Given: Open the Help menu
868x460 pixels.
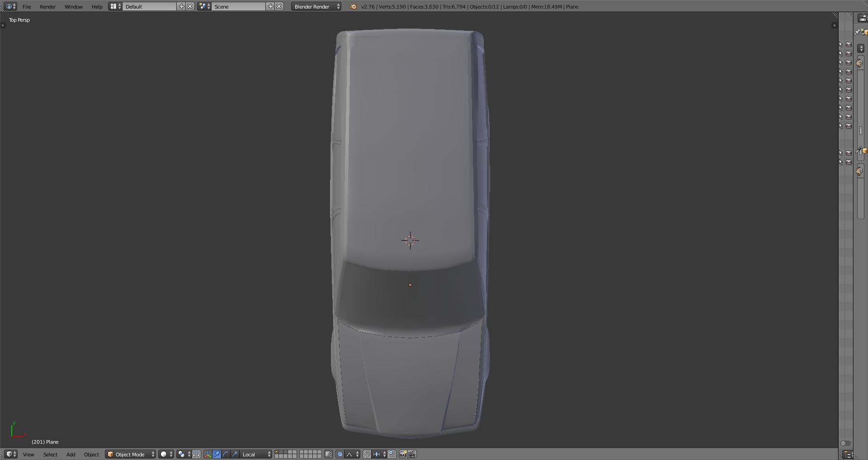Looking at the screenshot, I should tap(97, 6).
